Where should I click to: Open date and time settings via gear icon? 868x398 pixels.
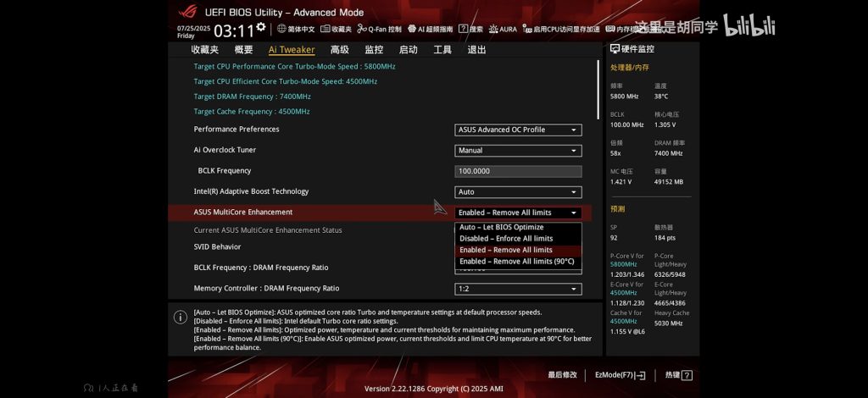pos(261,27)
